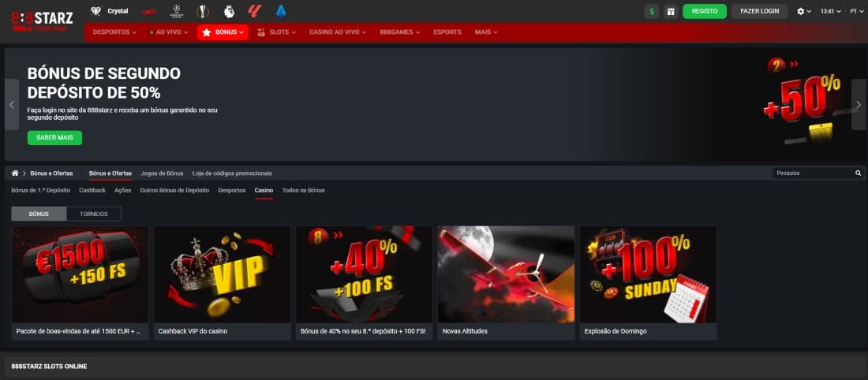Expand the Bónus menu
The height and width of the screenshot is (380, 868).
point(223,32)
